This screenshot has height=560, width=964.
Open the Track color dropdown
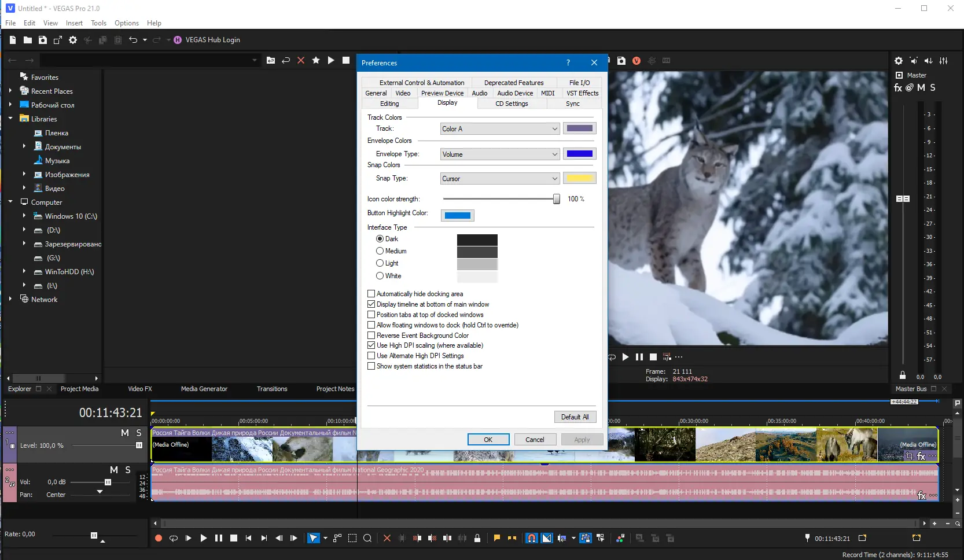pos(500,129)
